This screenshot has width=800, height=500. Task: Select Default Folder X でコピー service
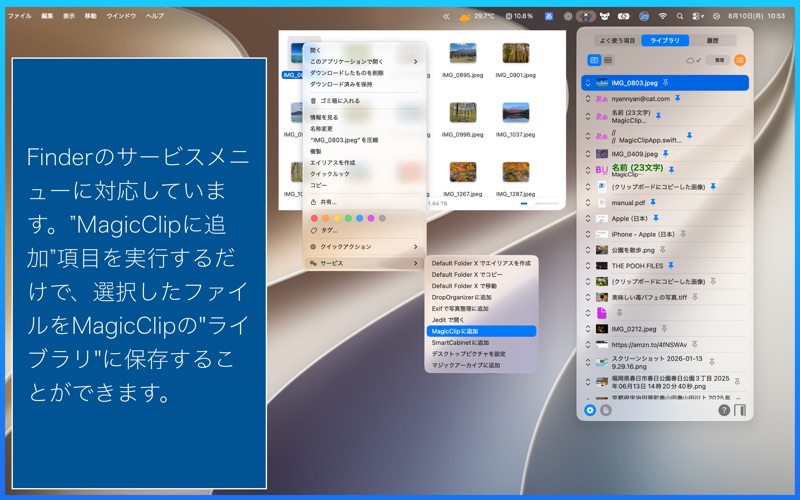tap(481, 274)
